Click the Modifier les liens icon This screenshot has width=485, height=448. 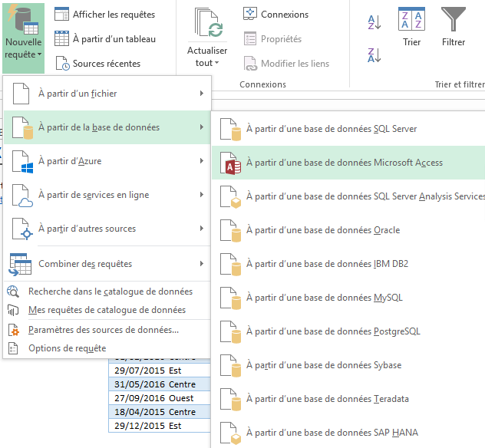point(250,64)
